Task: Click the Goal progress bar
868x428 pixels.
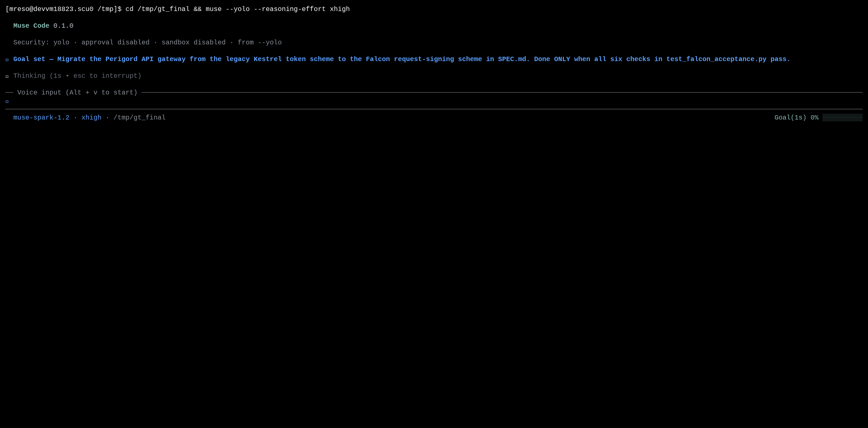Action: 842,118
